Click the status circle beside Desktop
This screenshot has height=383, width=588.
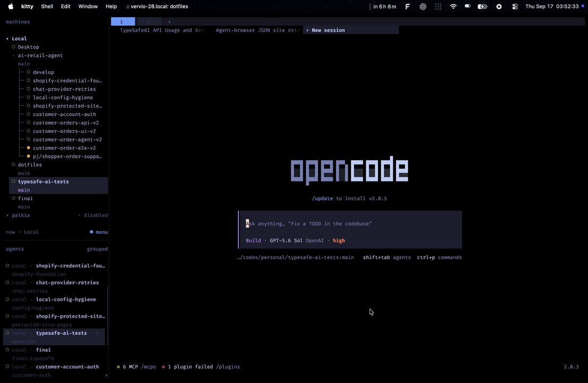pos(13,47)
